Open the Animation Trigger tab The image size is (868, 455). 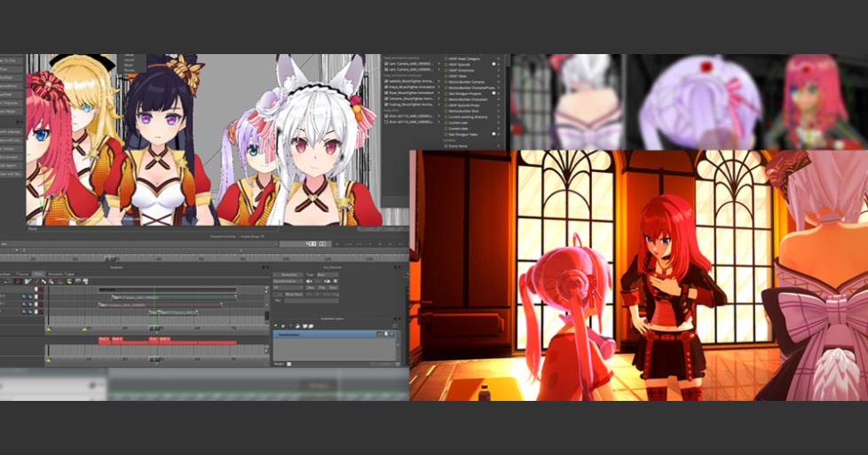point(61,274)
